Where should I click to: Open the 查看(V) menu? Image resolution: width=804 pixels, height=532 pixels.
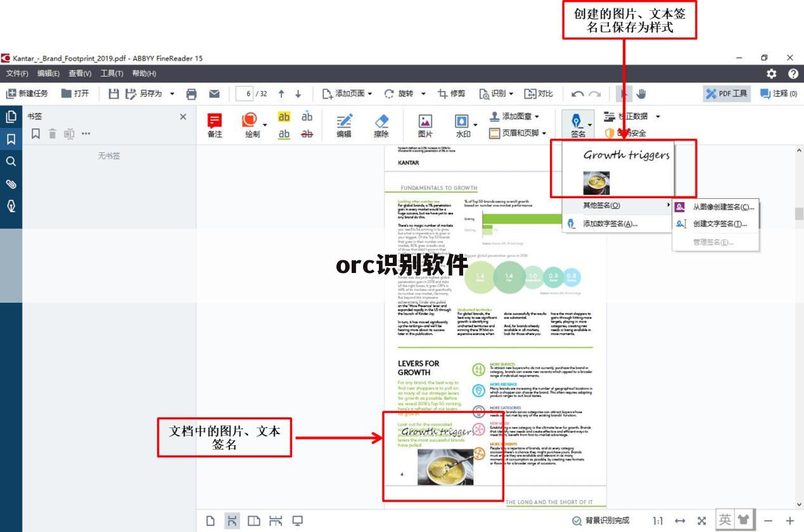80,73
